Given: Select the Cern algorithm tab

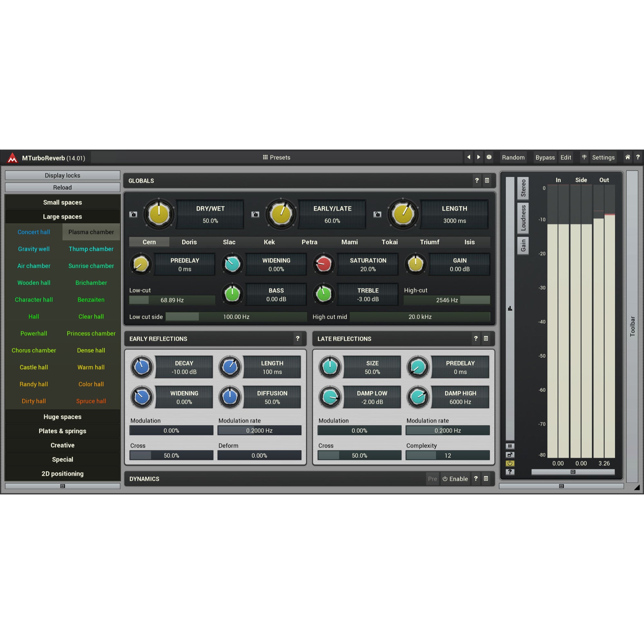Looking at the screenshot, I should pos(149,242).
